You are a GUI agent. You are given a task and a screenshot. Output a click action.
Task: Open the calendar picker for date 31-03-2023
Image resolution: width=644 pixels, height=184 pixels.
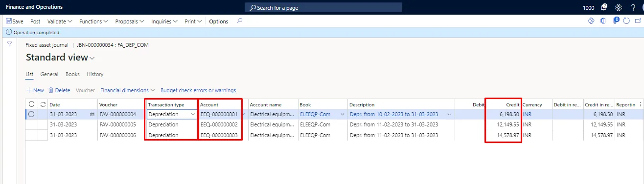coord(92,114)
